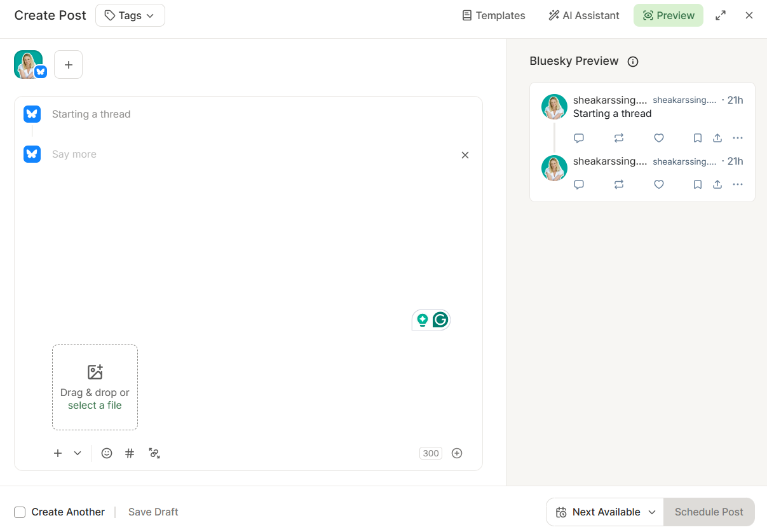Insert a hashtag using the # icon
The width and height of the screenshot is (767, 532).
[x=130, y=453]
